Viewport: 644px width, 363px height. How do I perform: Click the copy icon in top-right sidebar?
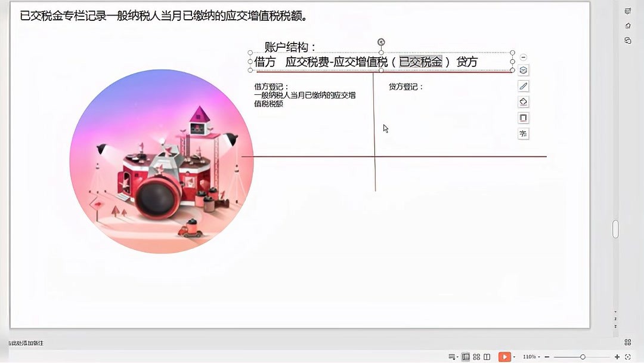[627, 40]
